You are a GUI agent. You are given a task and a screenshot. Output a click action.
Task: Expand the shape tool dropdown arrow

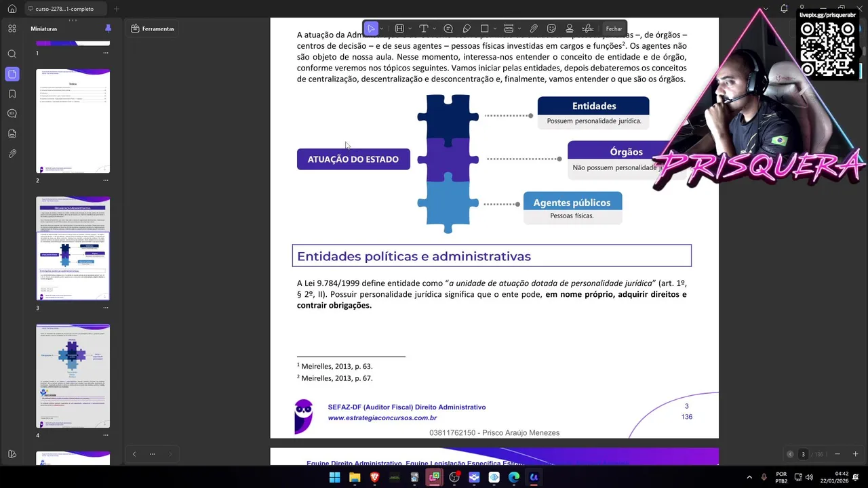click(x=495, y=28)
